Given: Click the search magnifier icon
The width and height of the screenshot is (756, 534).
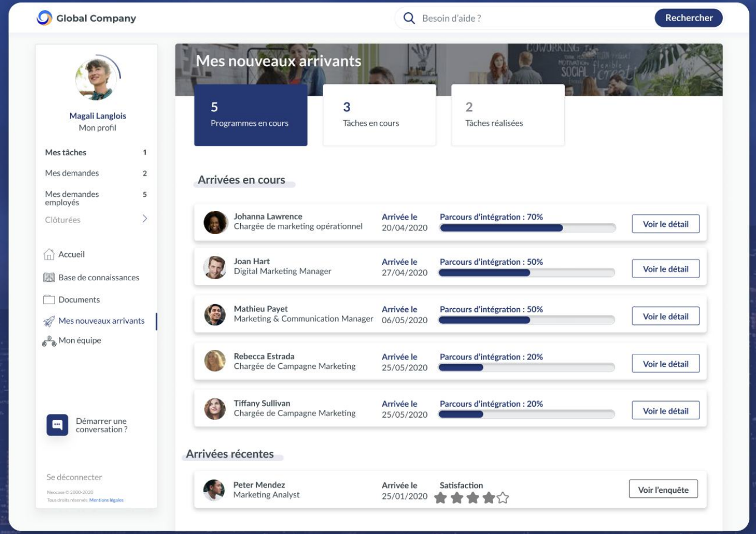Looking at the screenshot, I should point(409,18).
